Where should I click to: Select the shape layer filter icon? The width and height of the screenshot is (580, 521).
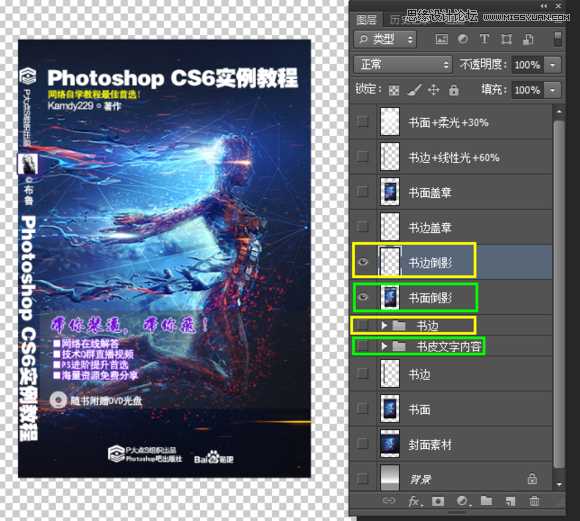point(506,39)
